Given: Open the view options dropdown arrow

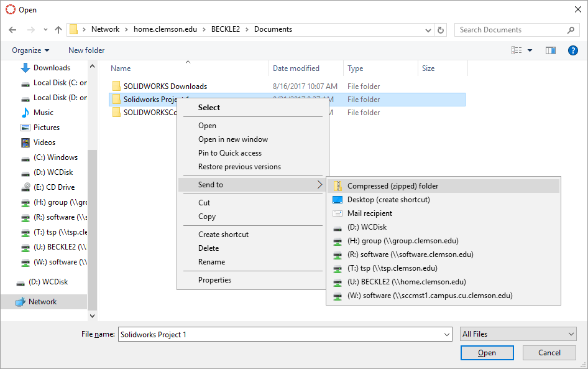Looking at the screenshot, I should point(530,50).
